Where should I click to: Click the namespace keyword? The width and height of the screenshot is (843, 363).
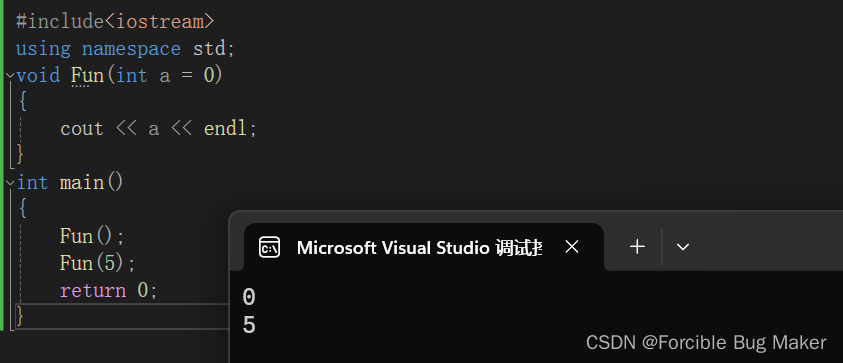coord(131,49)
